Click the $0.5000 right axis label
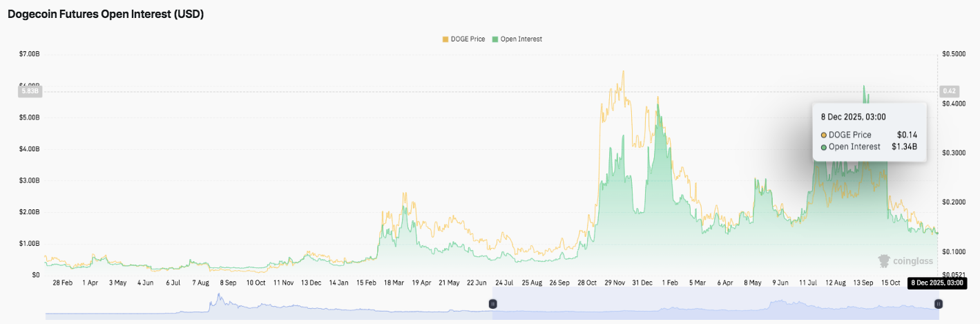The image size is (980, 324). [x=953, y=54]
